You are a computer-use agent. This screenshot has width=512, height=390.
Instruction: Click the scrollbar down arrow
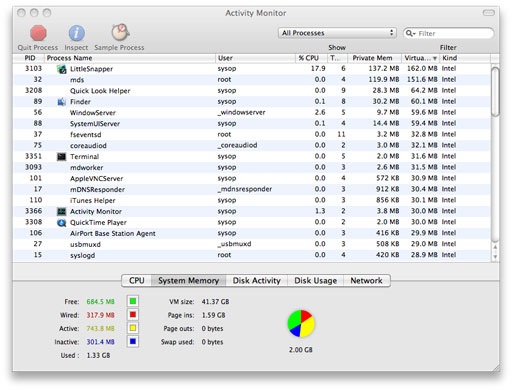[495, 257]
